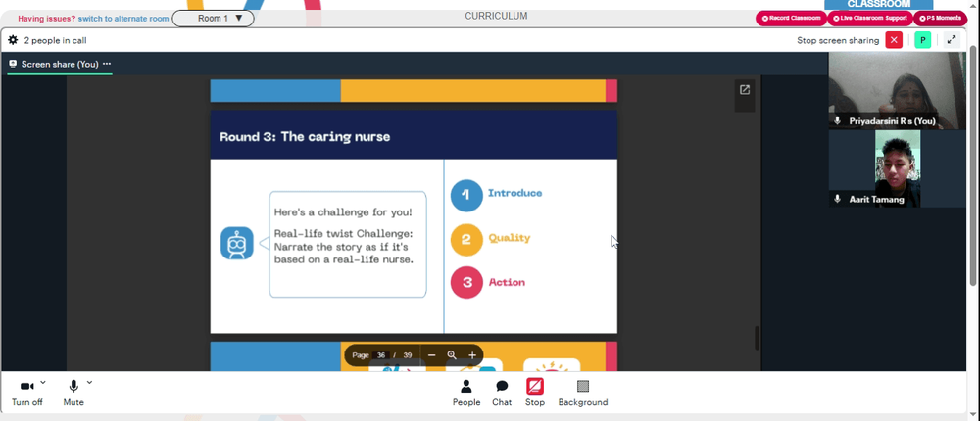This screenshot has height=421, width=980.
Task: Click the Introduce label
Action: click(515, 193)
